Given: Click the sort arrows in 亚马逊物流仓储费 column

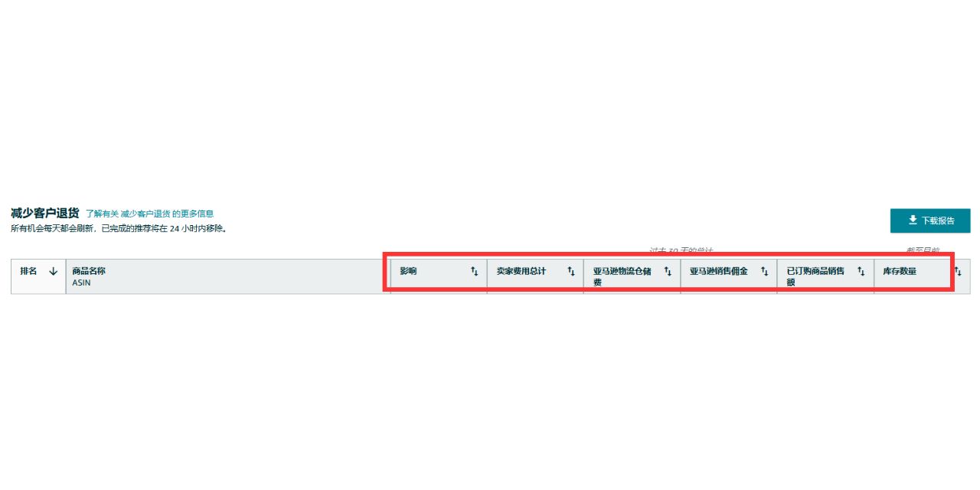Looking at the screenshot, I should 668,271.
